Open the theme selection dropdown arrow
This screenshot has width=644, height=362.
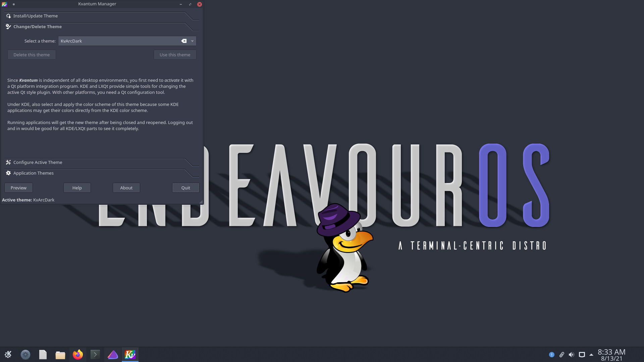192,41
